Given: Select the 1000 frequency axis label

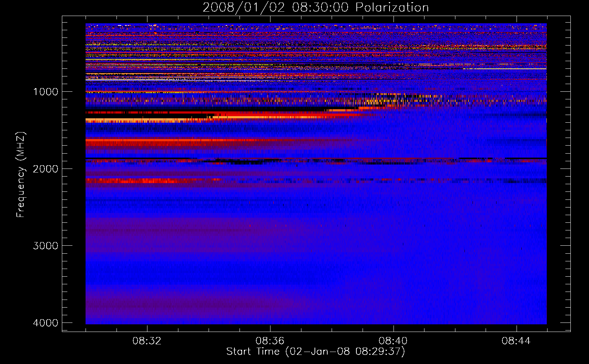Looking at the screenshot, I should coord(46,92).
